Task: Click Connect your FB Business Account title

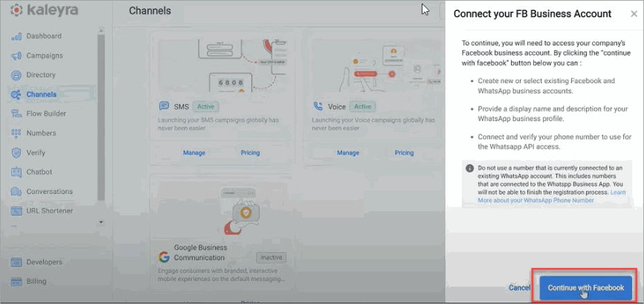Action: 533,14
